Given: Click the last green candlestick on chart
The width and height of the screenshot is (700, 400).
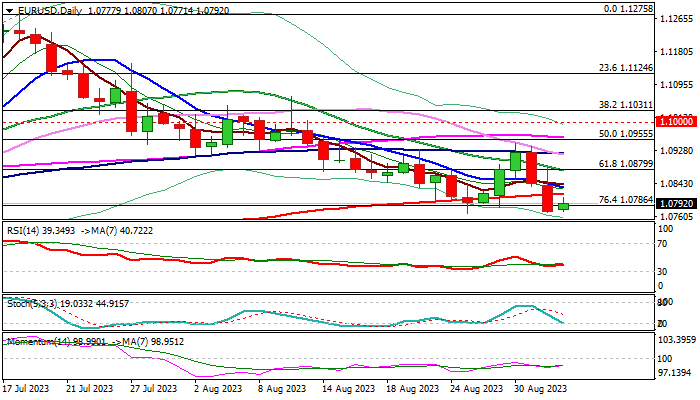Looking at the screenshot, I should click(x=563, y=206).
